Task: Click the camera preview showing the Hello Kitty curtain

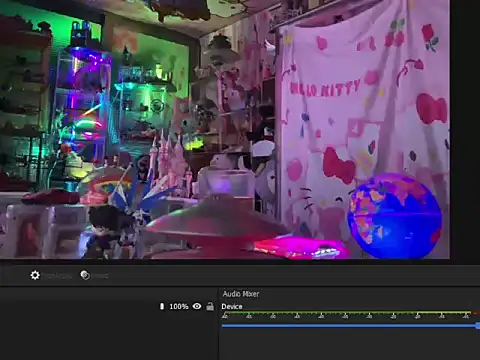Action: point(225,129)
